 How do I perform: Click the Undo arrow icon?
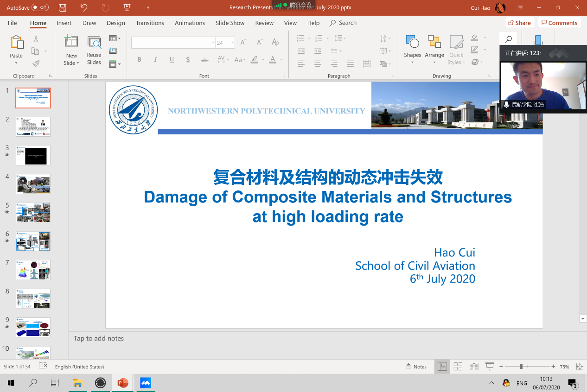click(83, 7)
